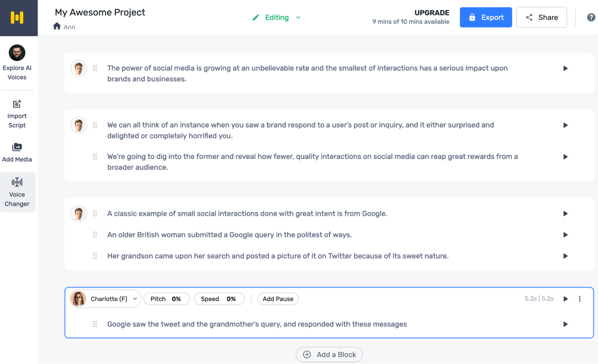Image resolution: width=598 pixels, height=364 pixels.
Task: Open the help question mark icon
Action: click(591, 17)
